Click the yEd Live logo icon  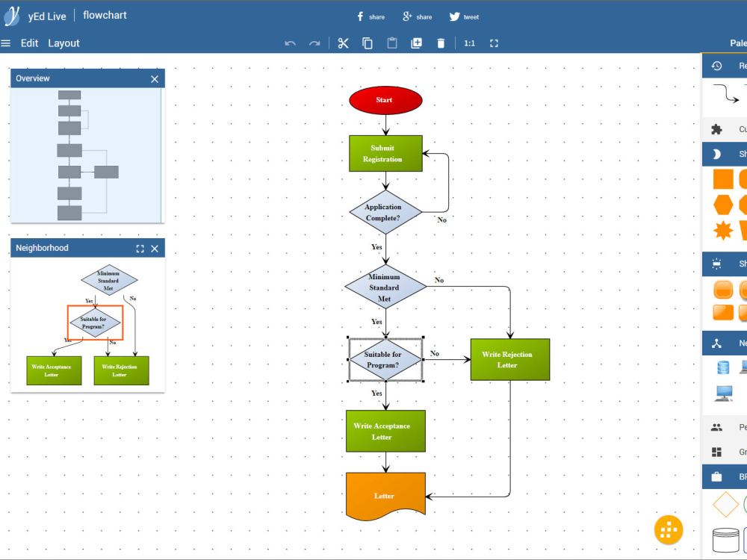[x=12, y=16]
